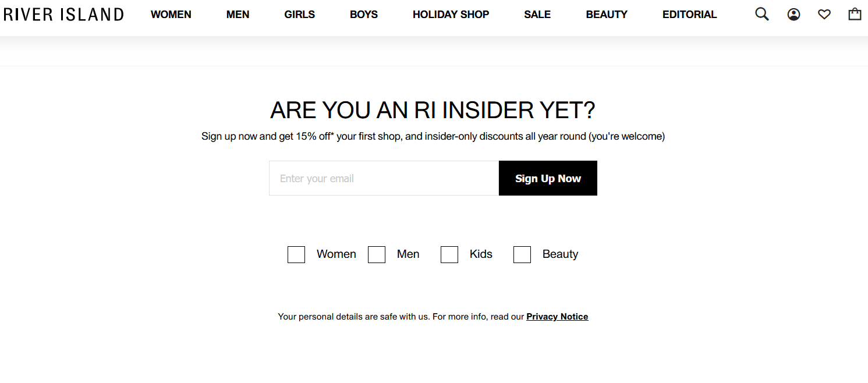Open the Sale menu

click(537, 15)
